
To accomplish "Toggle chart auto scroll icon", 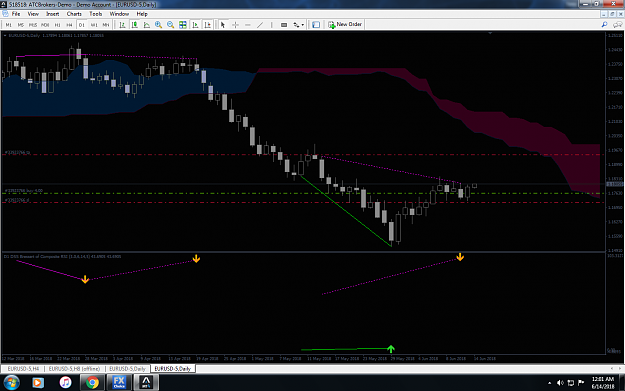I will tap(195, 25).
